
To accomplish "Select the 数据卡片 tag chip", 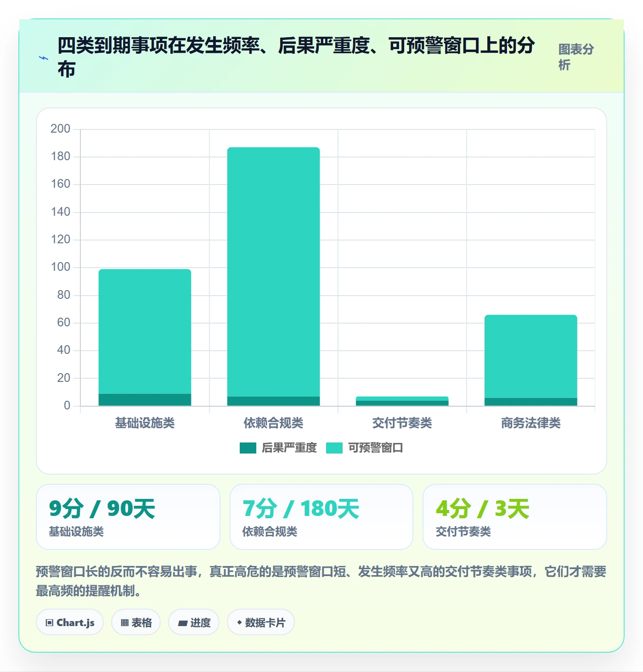I will click(x=261, y=622).
